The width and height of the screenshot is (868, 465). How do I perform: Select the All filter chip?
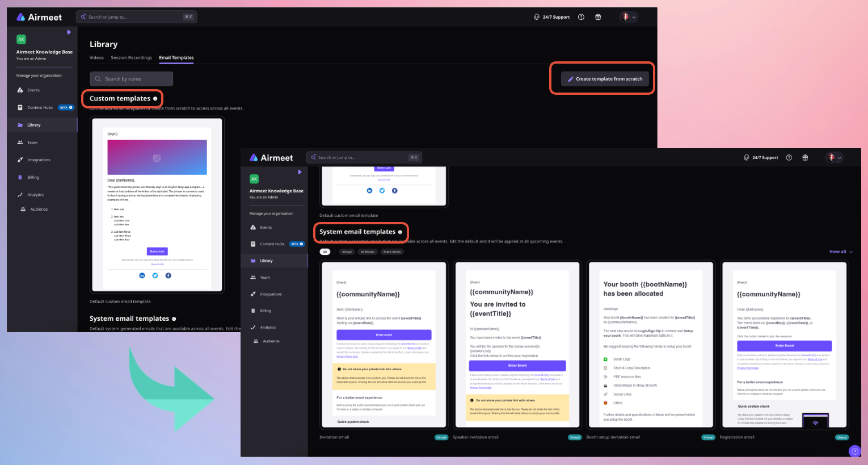click(x=325, y=252)
